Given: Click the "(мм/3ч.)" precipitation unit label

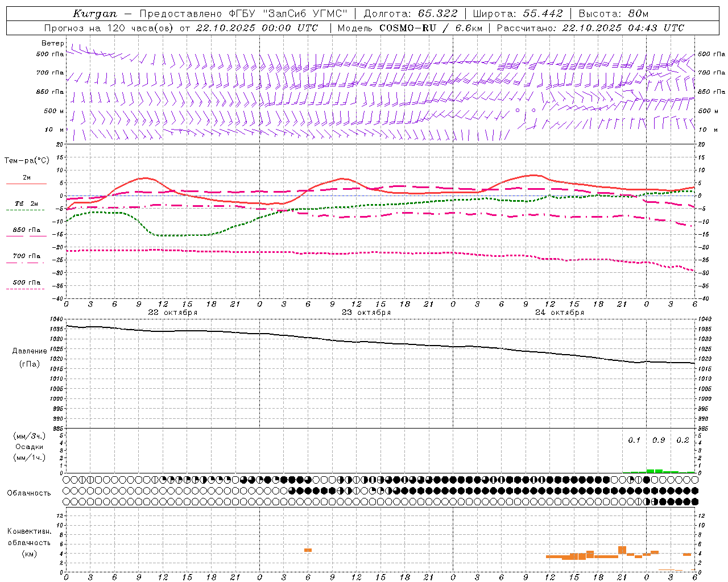Looking at the screenshot, I should click(30, 436).
